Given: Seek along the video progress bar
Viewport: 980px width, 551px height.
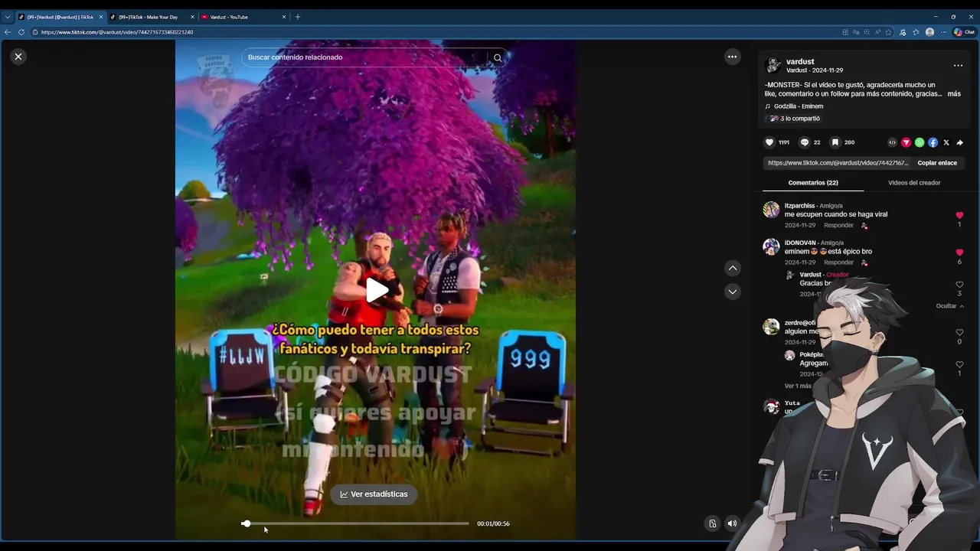Looking at the screenshot, I should pos(356,523).
